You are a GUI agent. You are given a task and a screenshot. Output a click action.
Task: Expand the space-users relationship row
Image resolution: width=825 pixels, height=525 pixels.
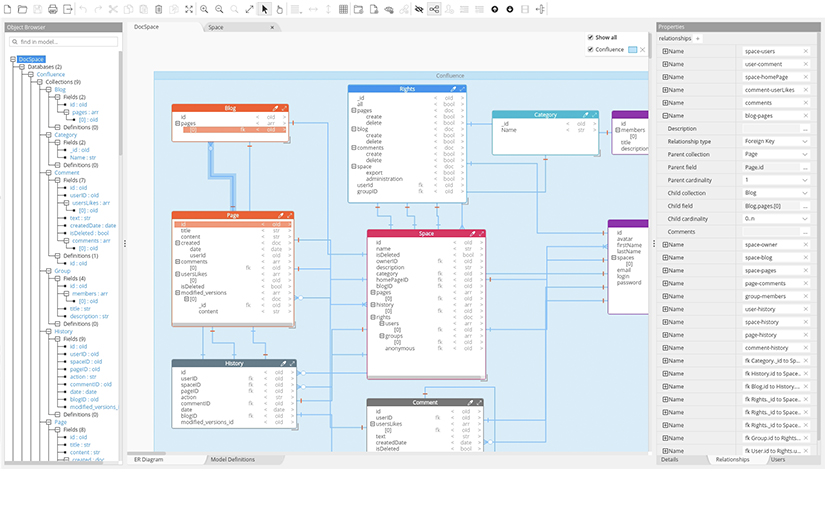[665, 51]
